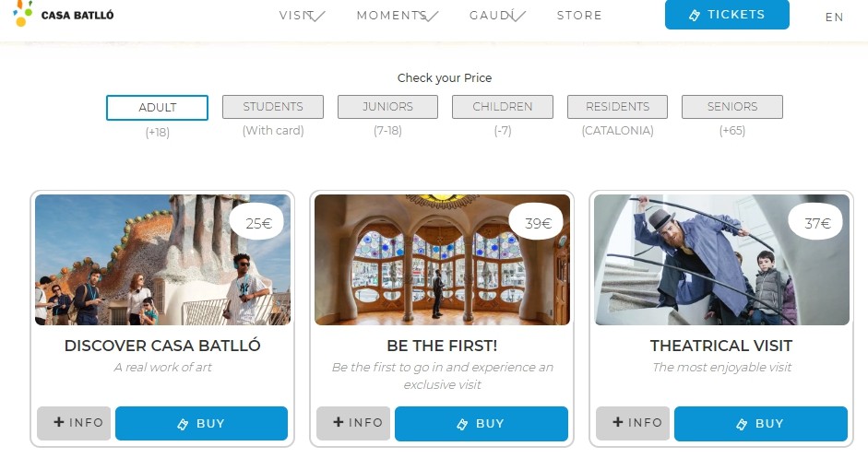Click the plus icon on the Discover Casa Batlló INFO button
868x458 pixels.
[59, 422]
